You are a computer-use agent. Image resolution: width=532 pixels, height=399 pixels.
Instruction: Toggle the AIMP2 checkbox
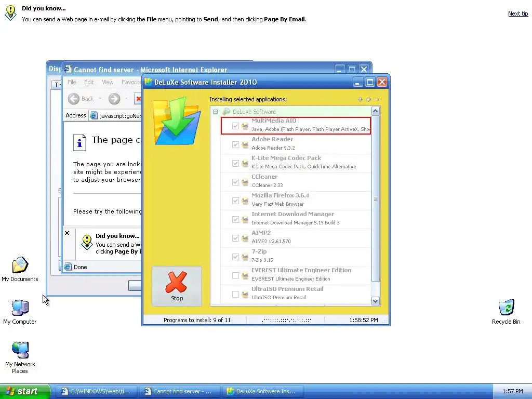coord(235,238)
